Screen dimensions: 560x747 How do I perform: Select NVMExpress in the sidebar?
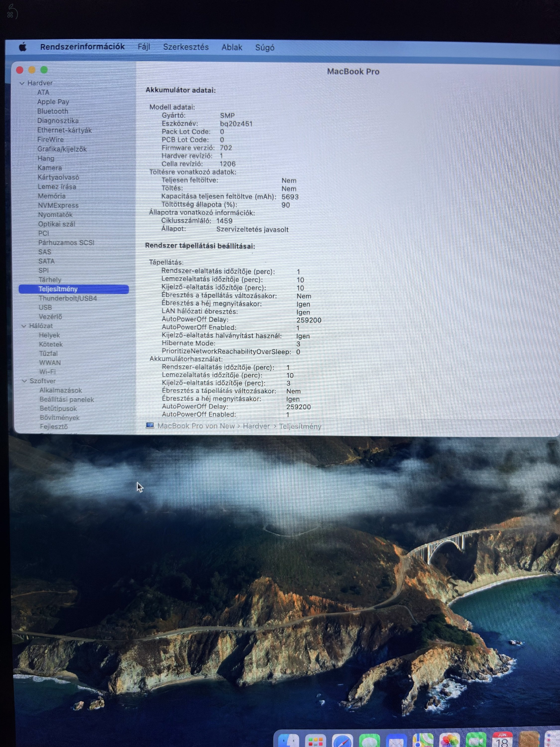click(x=58, y=205)
